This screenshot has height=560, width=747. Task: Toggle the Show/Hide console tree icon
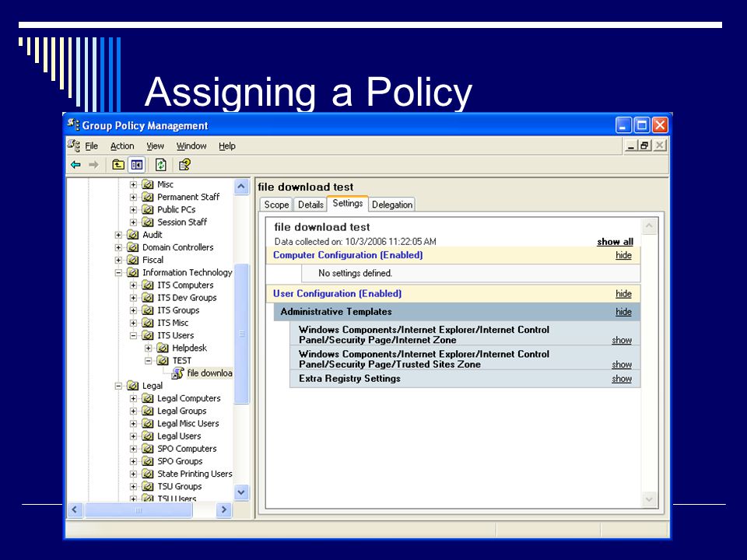(x=137, y=165)
